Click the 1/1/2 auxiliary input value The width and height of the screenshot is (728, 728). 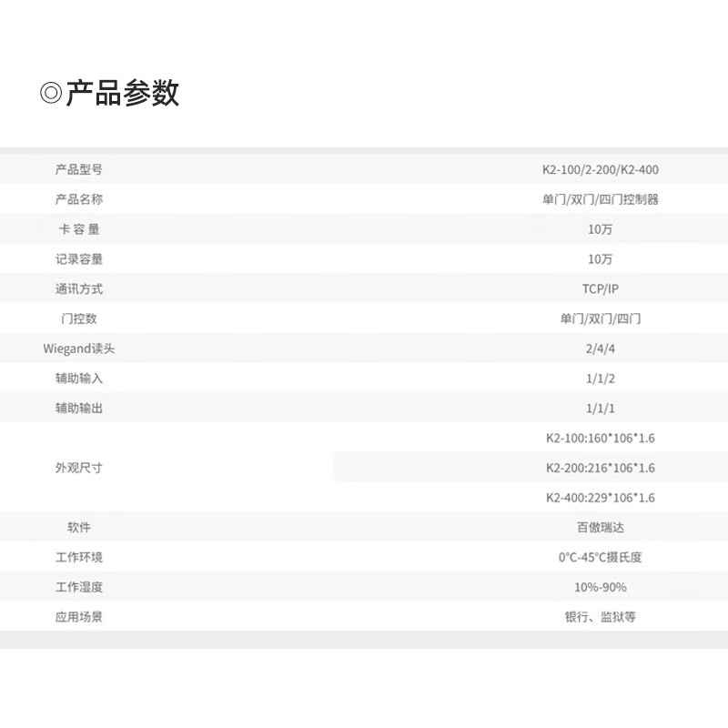coord(600,379)
